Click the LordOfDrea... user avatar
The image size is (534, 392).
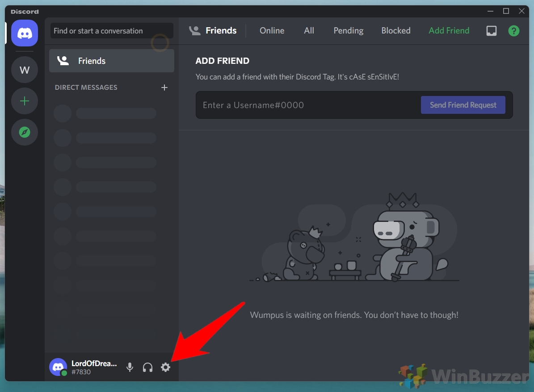click(58, 367)
